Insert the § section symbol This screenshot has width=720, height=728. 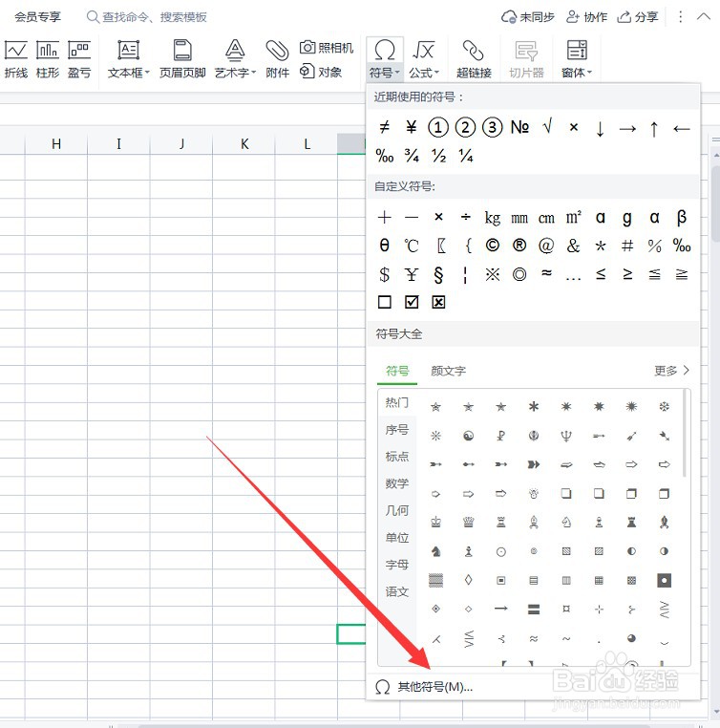[438, 275]
